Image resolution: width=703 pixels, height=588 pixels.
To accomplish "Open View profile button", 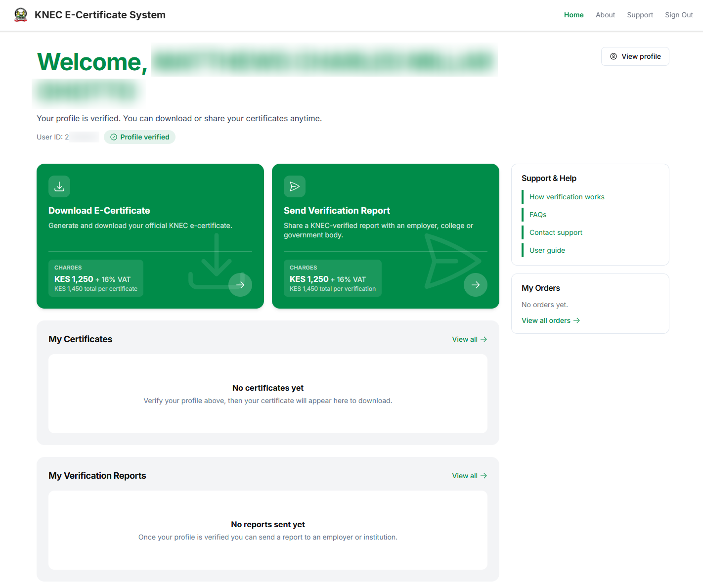I will coord(635,56).
